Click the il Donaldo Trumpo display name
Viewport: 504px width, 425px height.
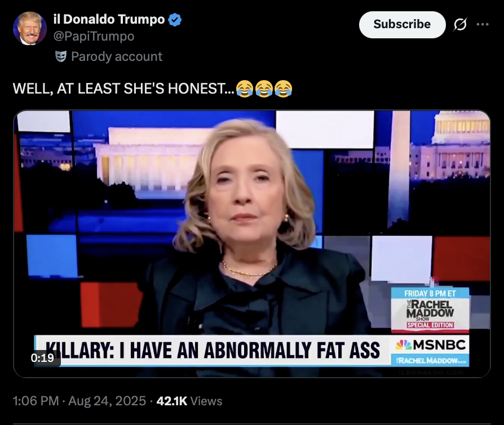[109, 20]
